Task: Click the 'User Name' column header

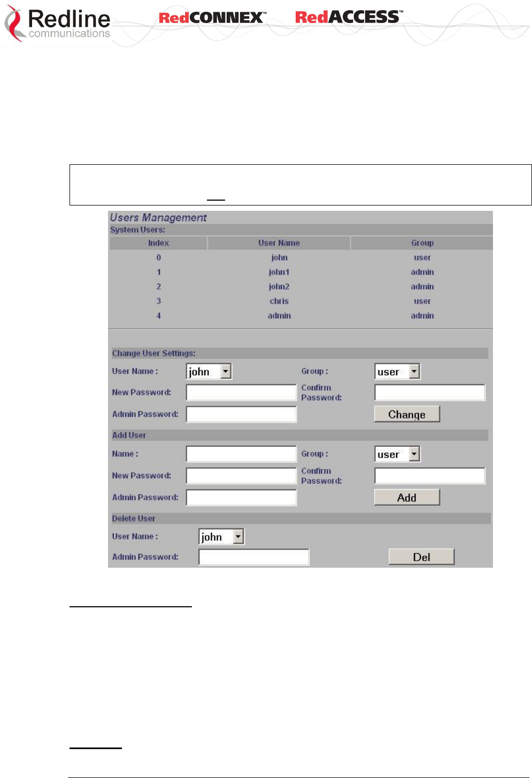Action: pos(279,243)
